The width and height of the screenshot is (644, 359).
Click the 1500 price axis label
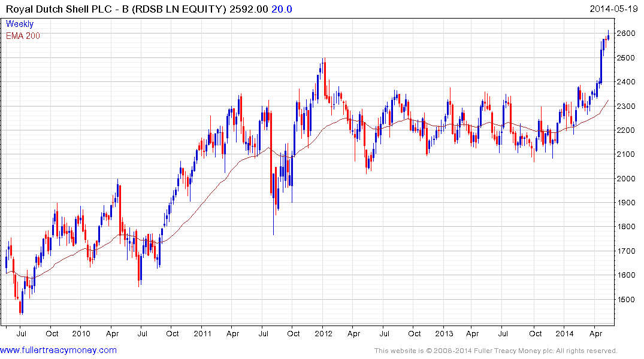(626, 299)
